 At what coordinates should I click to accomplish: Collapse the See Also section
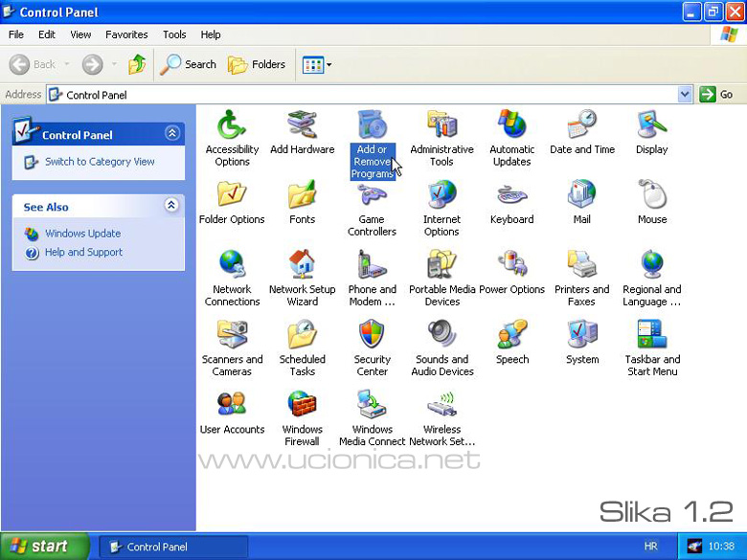(171, 205)
